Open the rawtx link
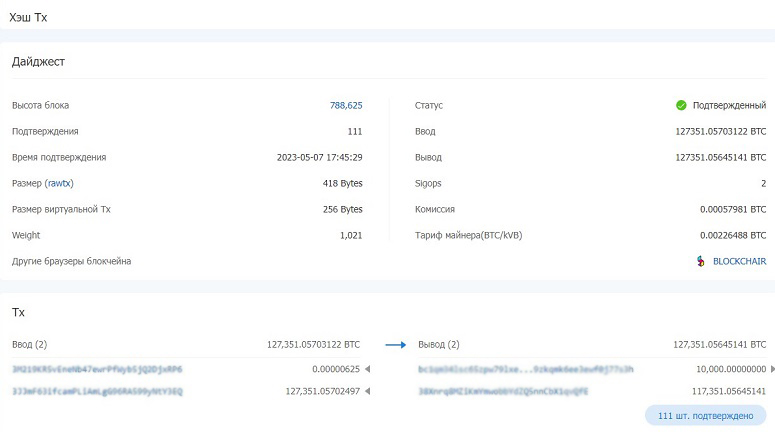The height and width of the screenshot is (432, 775). tap(59, 183)
